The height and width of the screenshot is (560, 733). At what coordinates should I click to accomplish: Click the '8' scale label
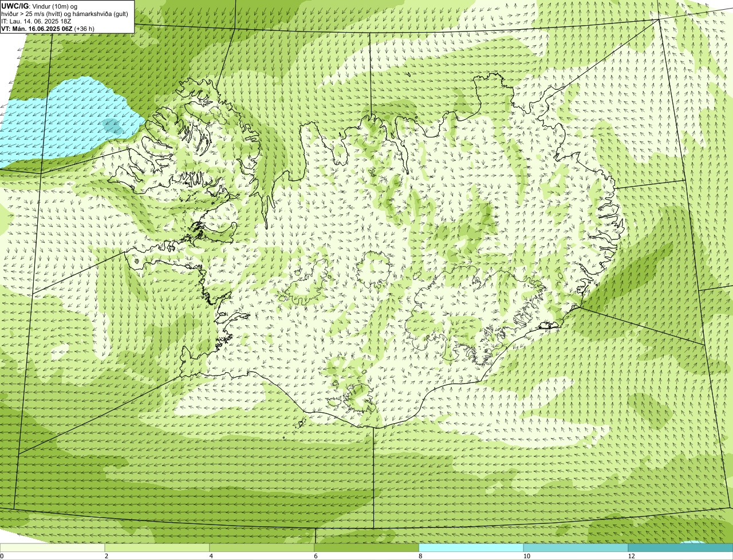(x=420, y=556)
